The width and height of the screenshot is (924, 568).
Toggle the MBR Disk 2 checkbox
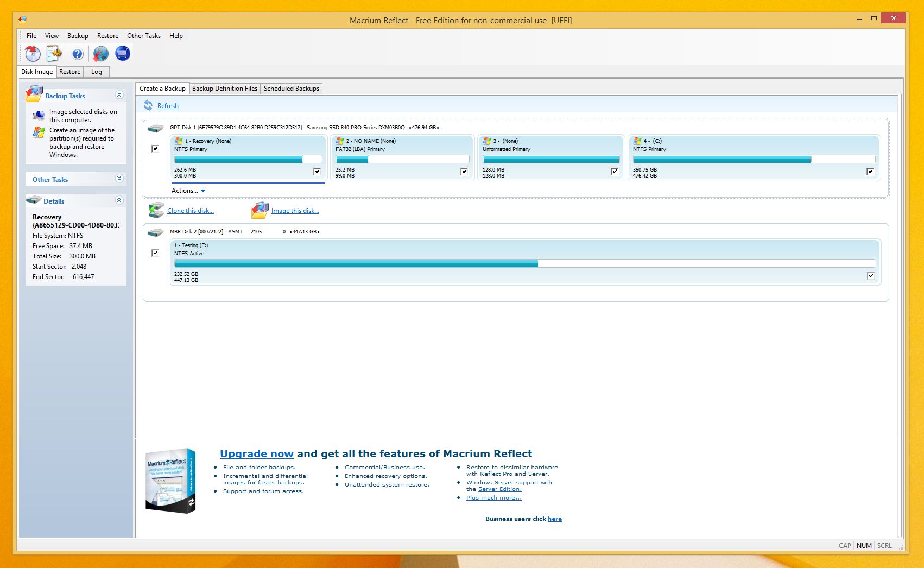click(x=155, y=253)
